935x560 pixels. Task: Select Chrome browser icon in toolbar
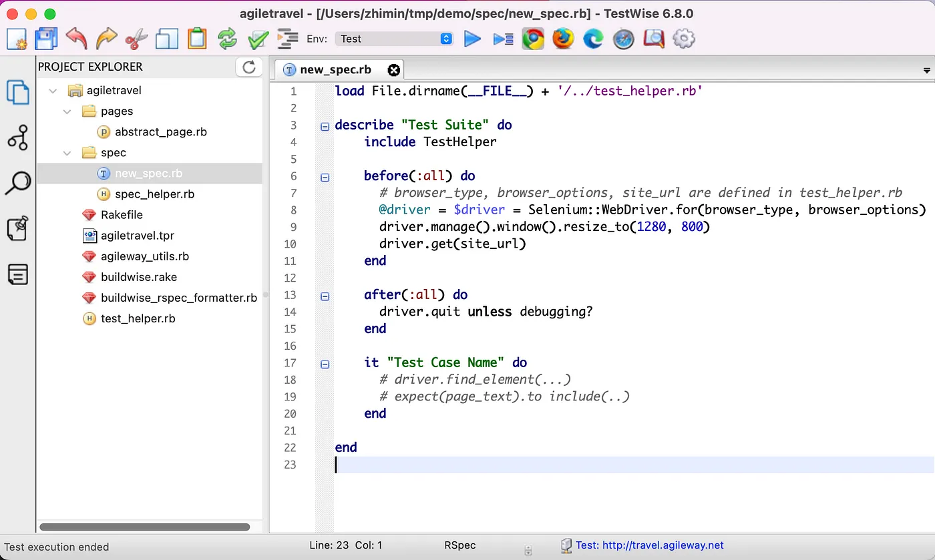(x=533, y=39)
